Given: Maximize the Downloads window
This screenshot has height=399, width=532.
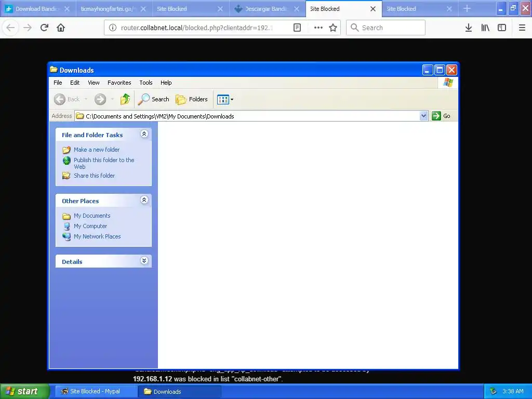Looking at the screenshot, I should (x=440, y=70).
